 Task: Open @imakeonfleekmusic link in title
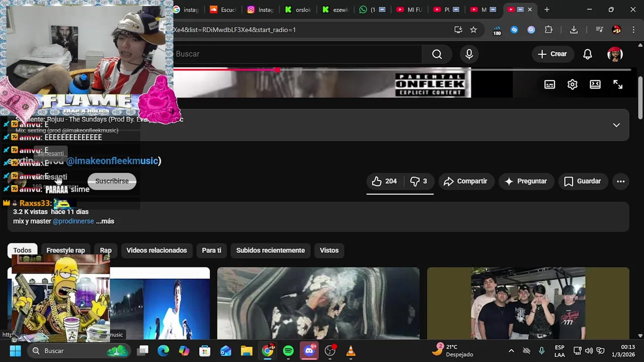click(x=112, y=161)
